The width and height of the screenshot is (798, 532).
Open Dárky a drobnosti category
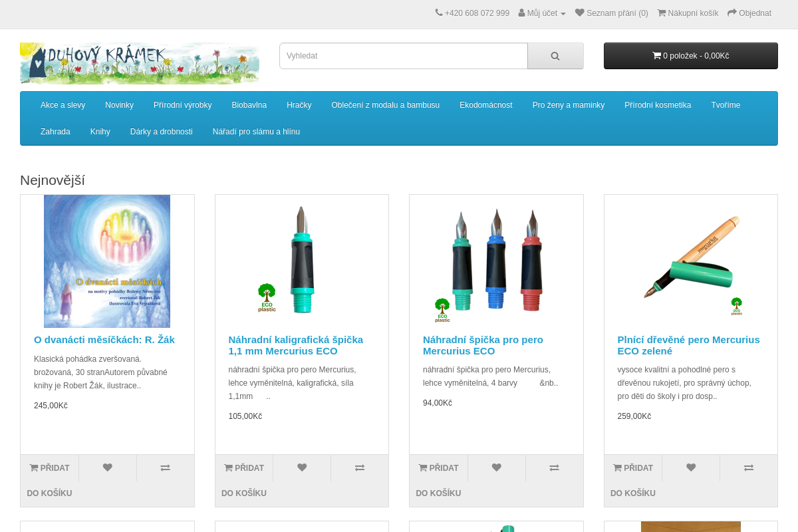[161, 132]
